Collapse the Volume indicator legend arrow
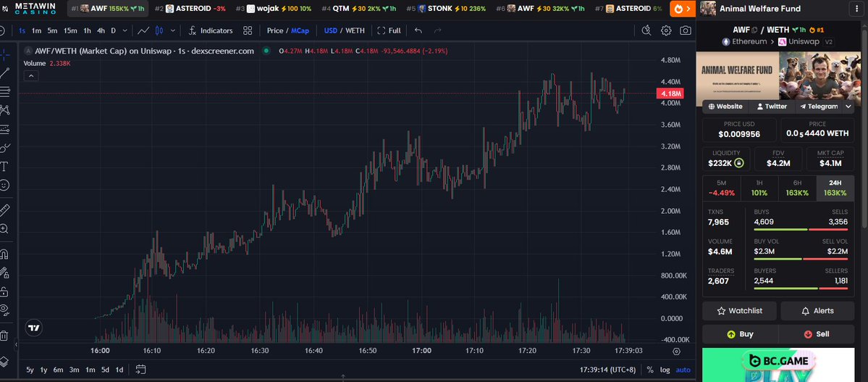The width and height of the screenshot is (868, 382). point(30,75)
